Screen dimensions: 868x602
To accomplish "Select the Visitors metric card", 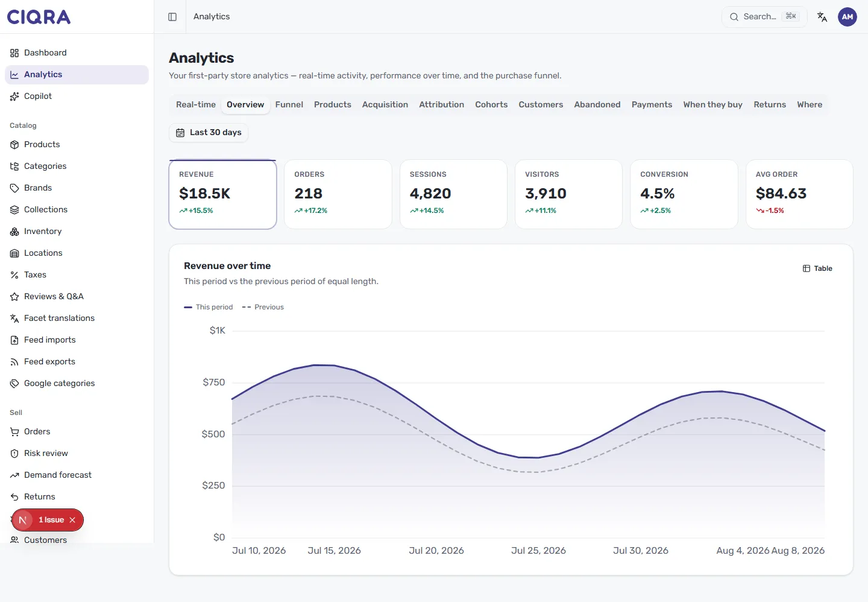I will (x=568, y=194).
